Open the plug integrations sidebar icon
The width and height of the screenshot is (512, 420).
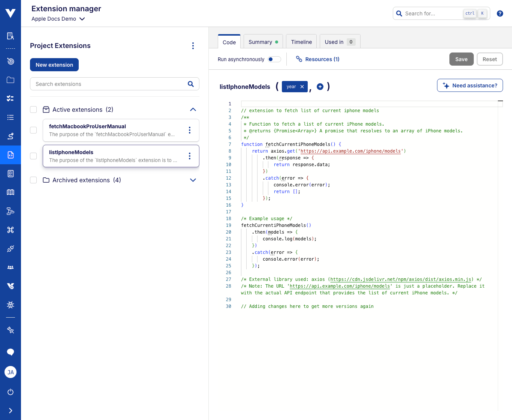10,249
